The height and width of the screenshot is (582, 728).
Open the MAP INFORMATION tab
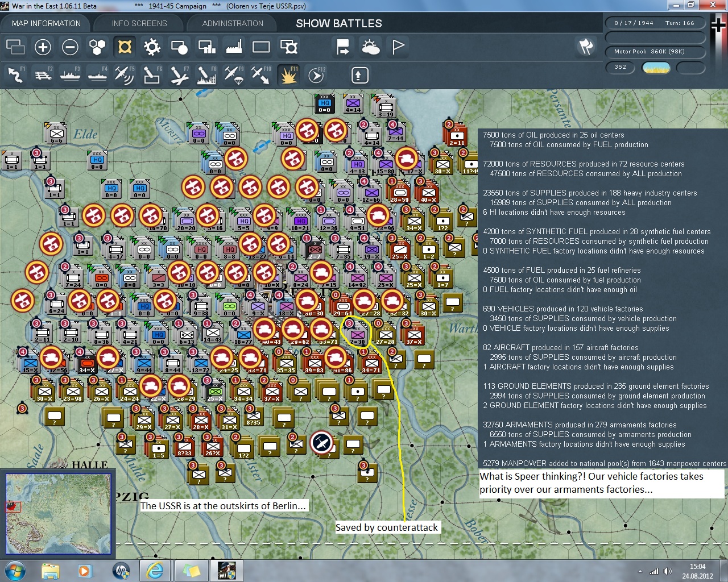coord(46,23)
